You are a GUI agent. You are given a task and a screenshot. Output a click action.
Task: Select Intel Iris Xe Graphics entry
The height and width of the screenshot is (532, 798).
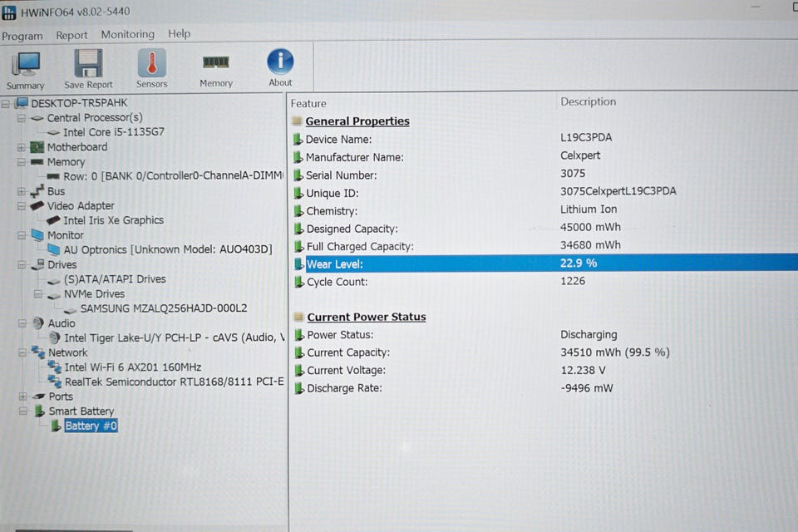(114, 220)
